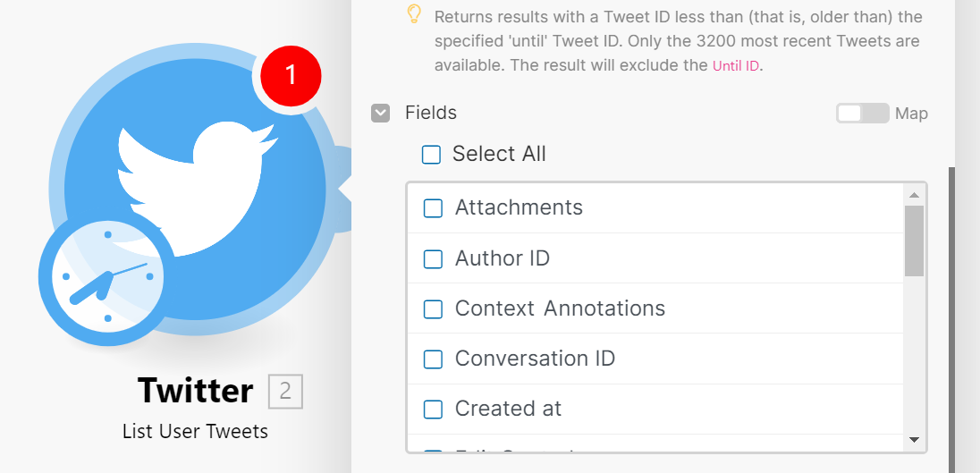Check the Context Annotations option
Image resolution: width=980 pixels, height=473 pixels.
[x=433, y=309]
